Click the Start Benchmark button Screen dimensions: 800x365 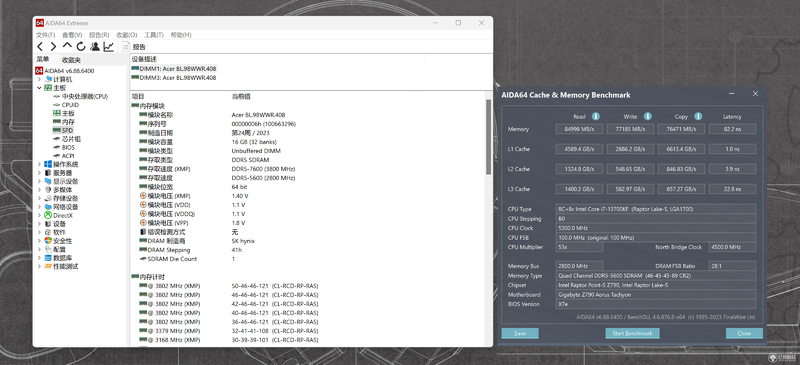[632, 333]
